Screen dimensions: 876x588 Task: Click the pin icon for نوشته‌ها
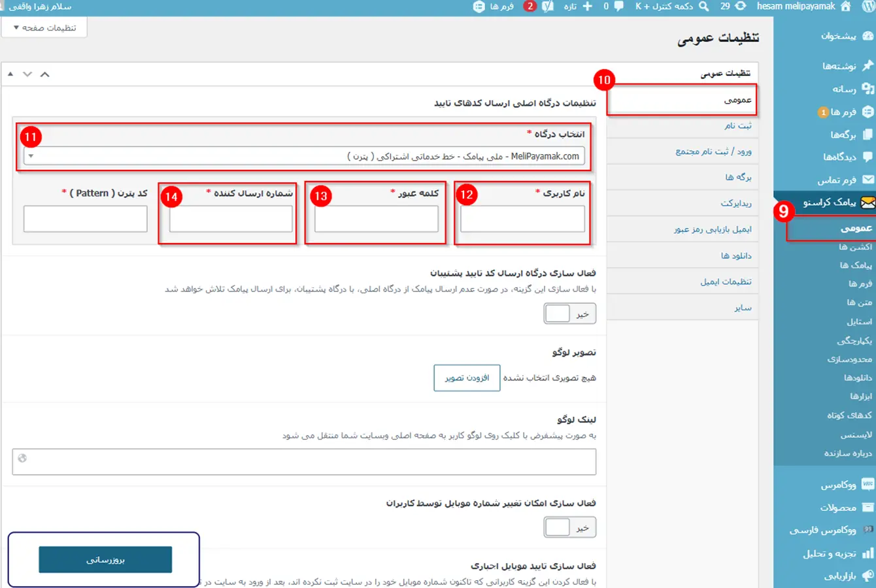pos(868,65)
